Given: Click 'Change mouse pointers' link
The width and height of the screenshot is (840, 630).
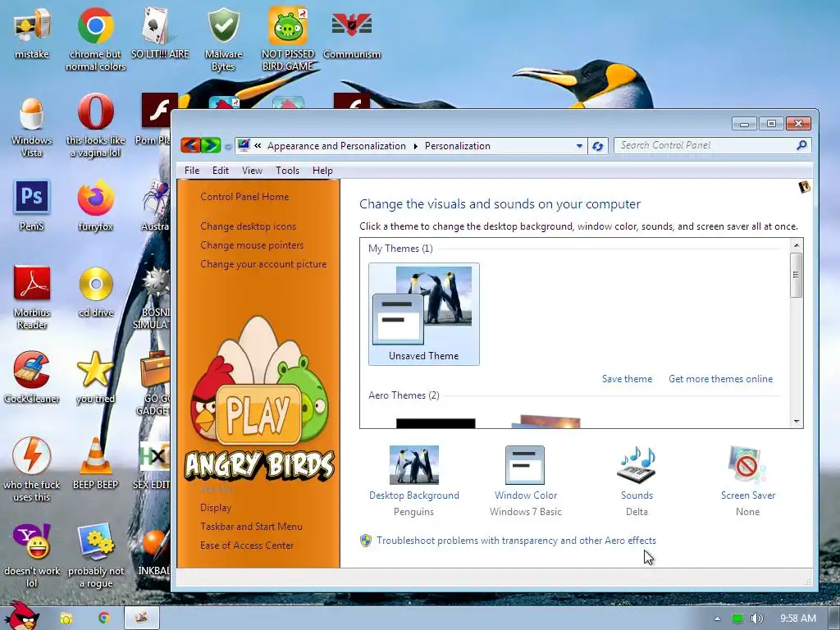Looking at the screenshot, I should [252, 244].
